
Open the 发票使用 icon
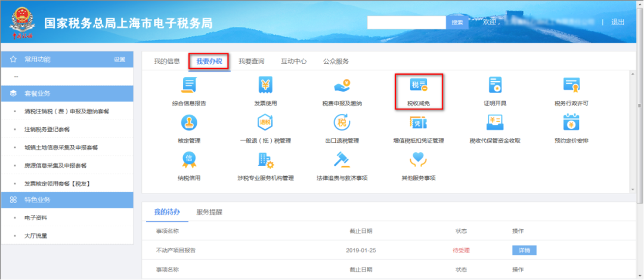[x=265, y=85]
